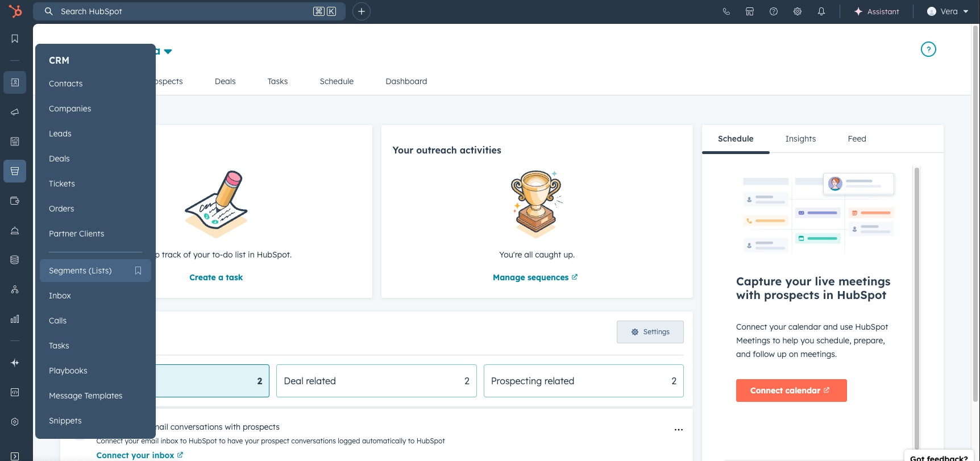The width and height of the screenshot is (980, 461).
Task: Open the Breeze AI sparkle icon in sidebar
Action: tap(15, 363)
